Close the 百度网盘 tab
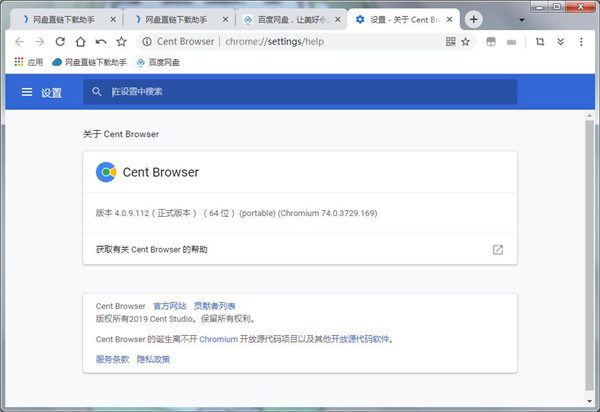600x412 pixels. pos(338,20)
